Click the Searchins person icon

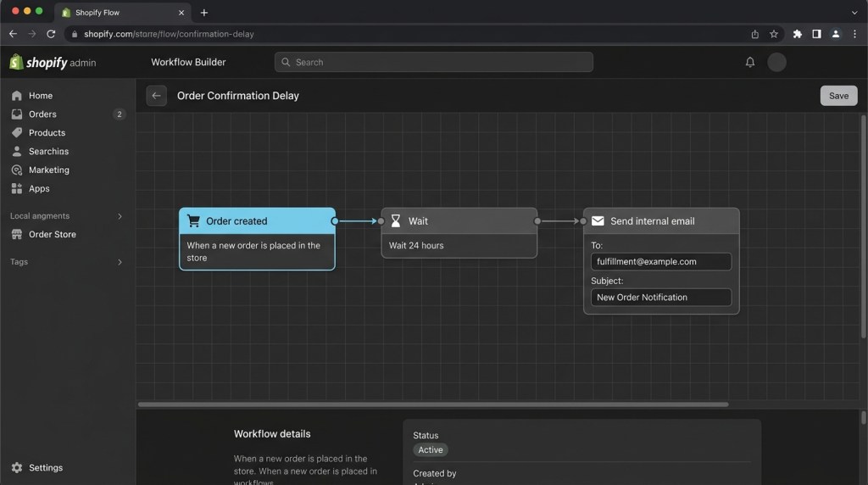tap(17, 151)
